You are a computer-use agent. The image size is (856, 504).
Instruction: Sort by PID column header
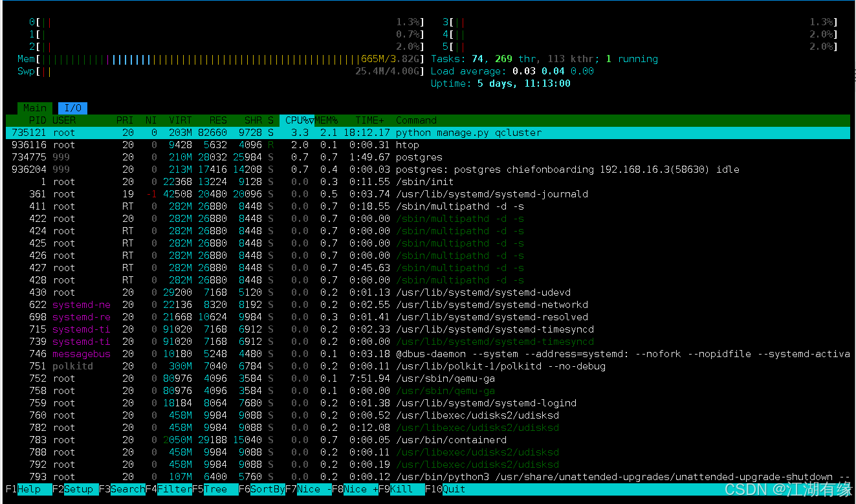click(37, 120)
